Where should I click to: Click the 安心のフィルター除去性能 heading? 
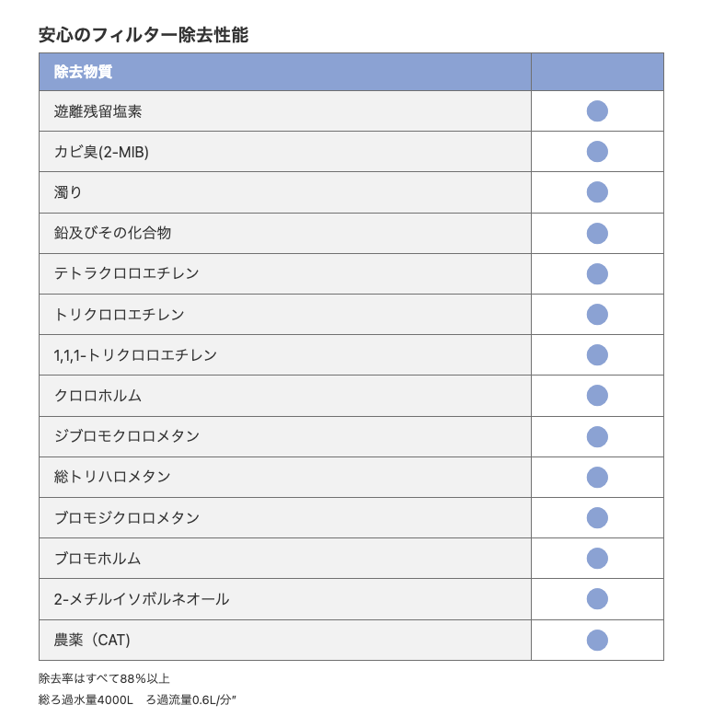pos(144,35)
